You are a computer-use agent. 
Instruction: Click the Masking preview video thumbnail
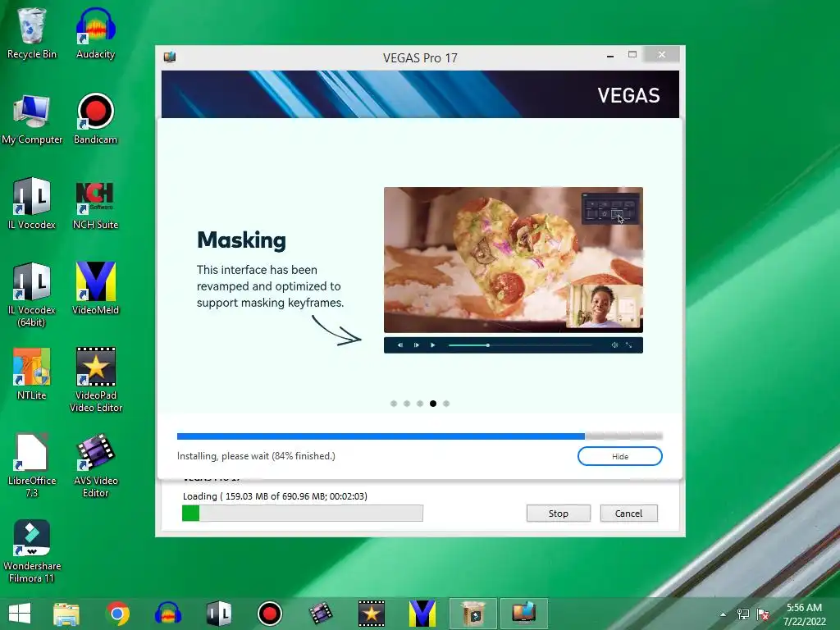514,260
